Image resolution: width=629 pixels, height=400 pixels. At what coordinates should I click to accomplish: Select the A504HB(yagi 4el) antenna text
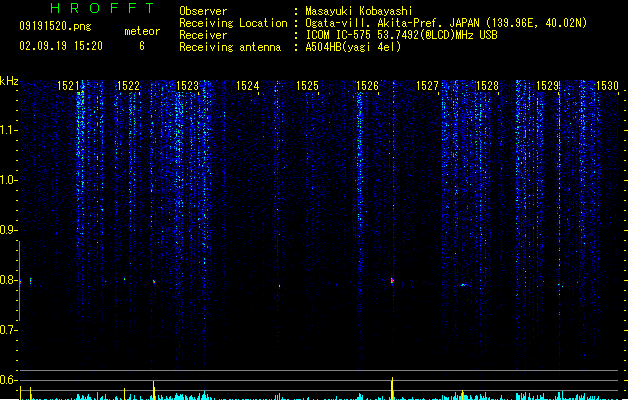[353, 47]
